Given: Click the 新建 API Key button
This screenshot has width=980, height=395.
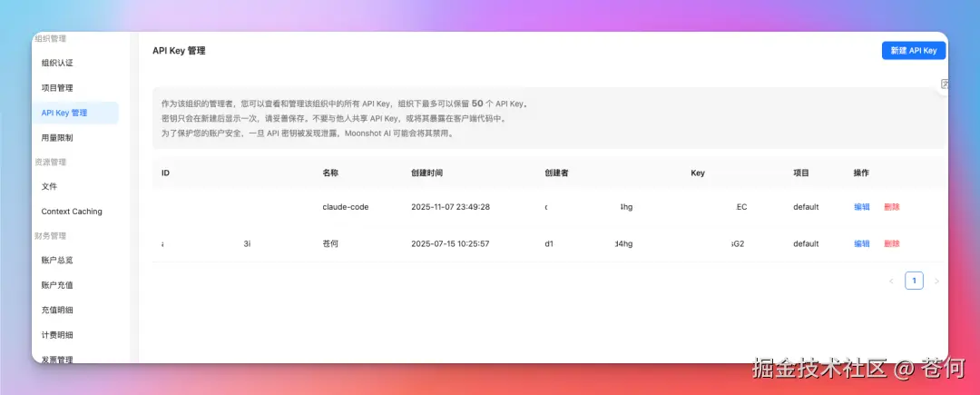Looking at the screenshot, I should pos(913,51).
